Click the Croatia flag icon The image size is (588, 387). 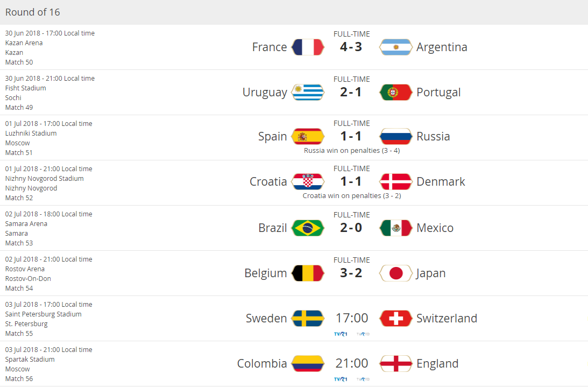click(x=308, y=182)
